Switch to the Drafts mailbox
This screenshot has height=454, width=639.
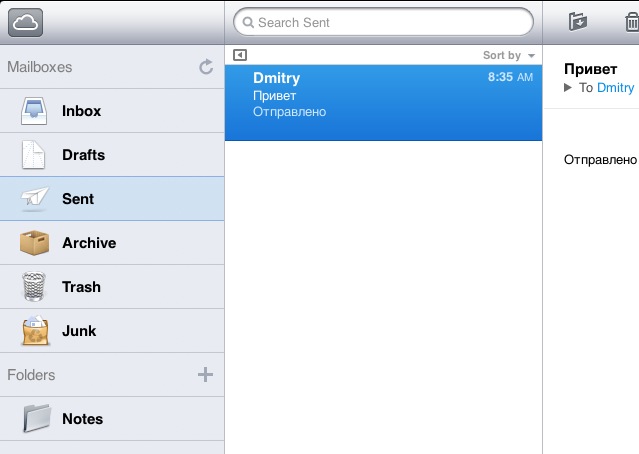(83, 155)
